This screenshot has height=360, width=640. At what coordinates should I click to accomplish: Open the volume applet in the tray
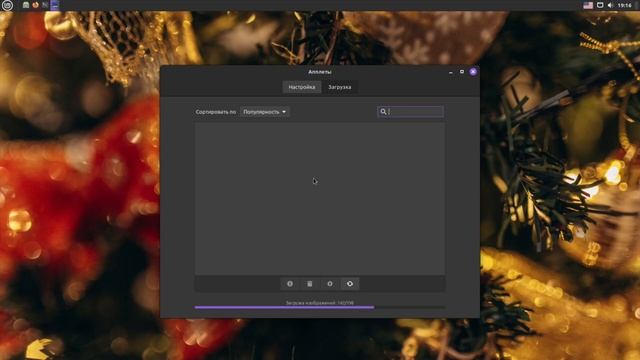610,5
